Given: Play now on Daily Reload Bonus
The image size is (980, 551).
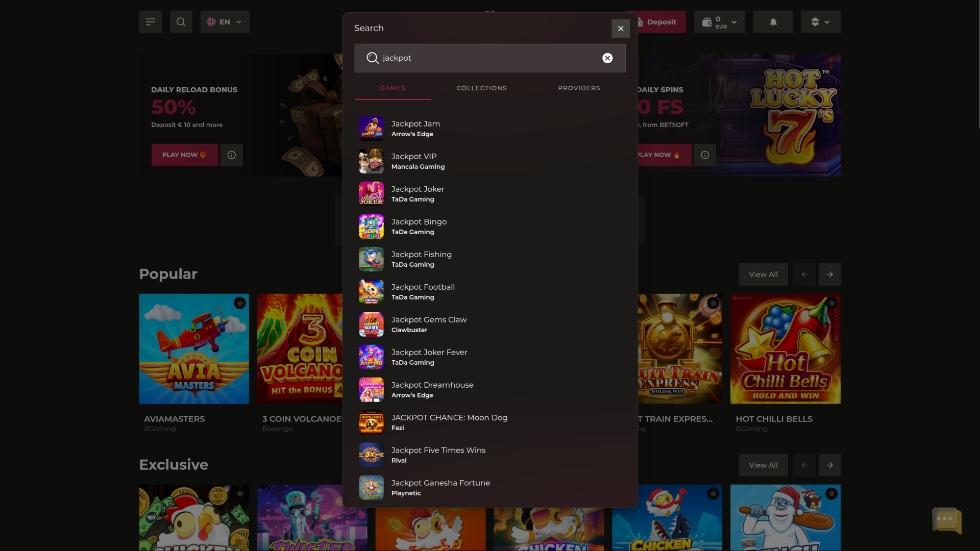Looking at the screenshot, I should pos(185,155).
